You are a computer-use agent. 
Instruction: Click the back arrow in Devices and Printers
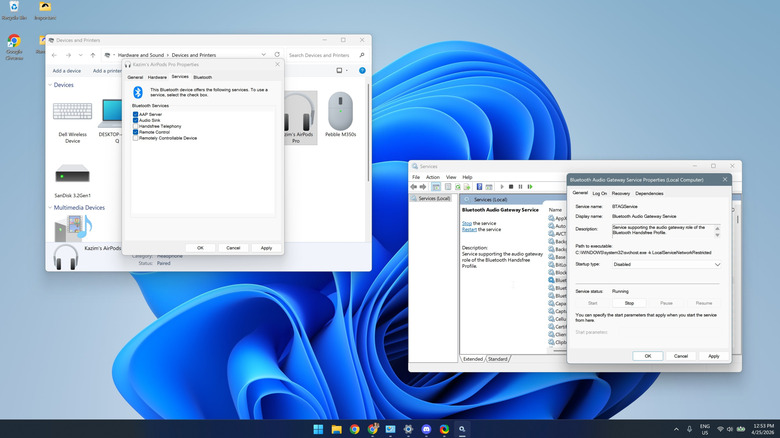pyautogui.click(x=54, y=55)
